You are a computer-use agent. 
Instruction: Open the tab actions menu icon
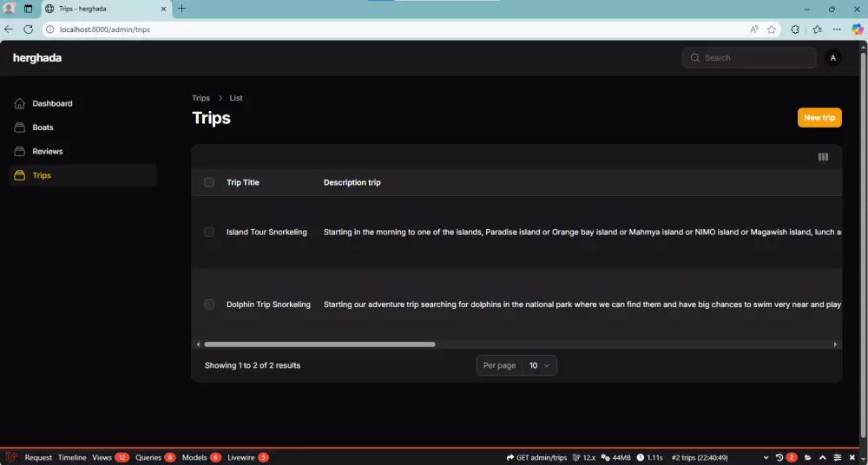pos(29,9)
